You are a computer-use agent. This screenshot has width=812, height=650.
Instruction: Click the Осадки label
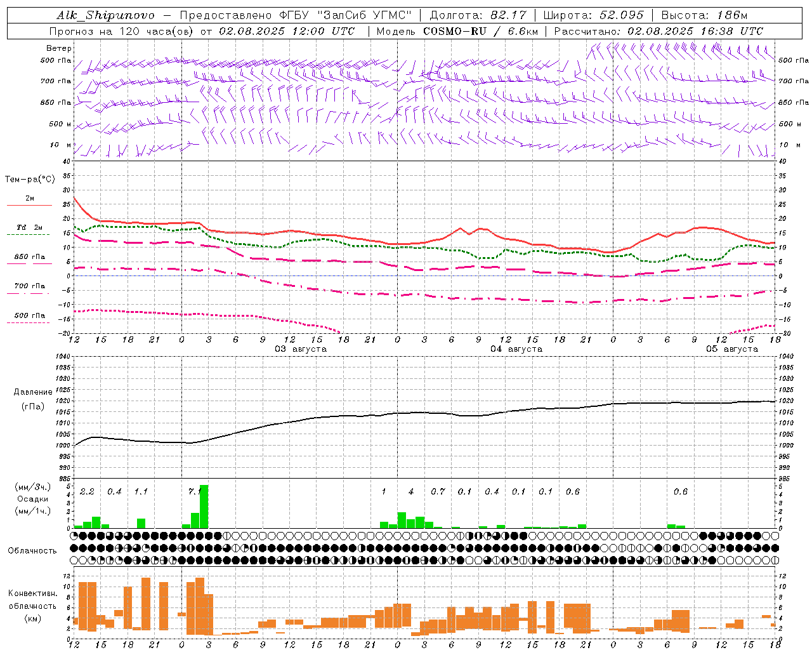[x=32, y=499]
